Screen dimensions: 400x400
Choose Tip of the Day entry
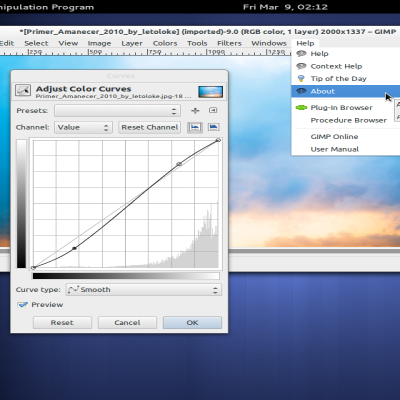pos(346,79)
